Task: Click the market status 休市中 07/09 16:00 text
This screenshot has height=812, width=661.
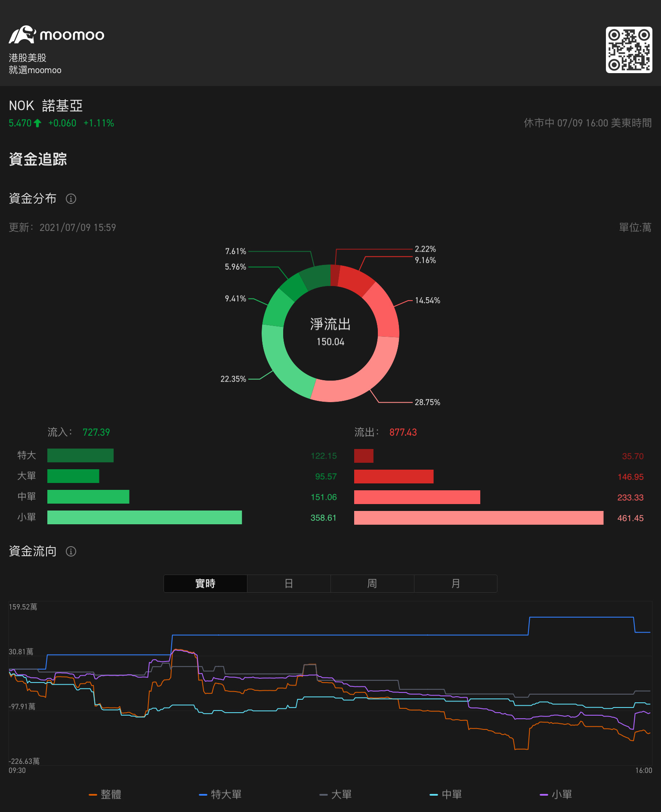Action: pyautogui.click(x=587, y=123)
